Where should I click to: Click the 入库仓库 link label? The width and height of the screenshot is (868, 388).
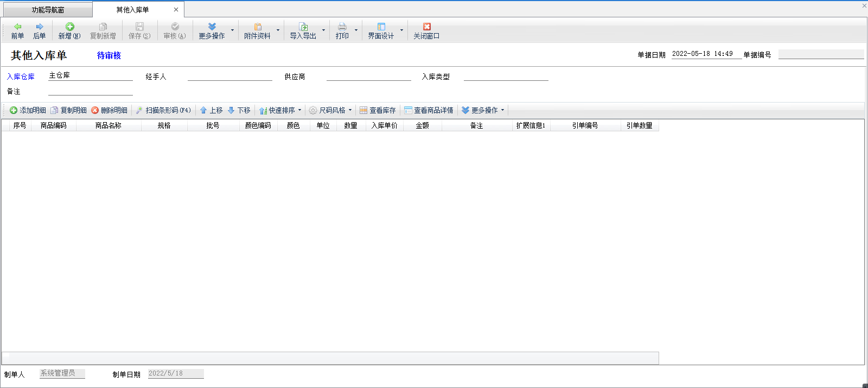click(21, 77)
